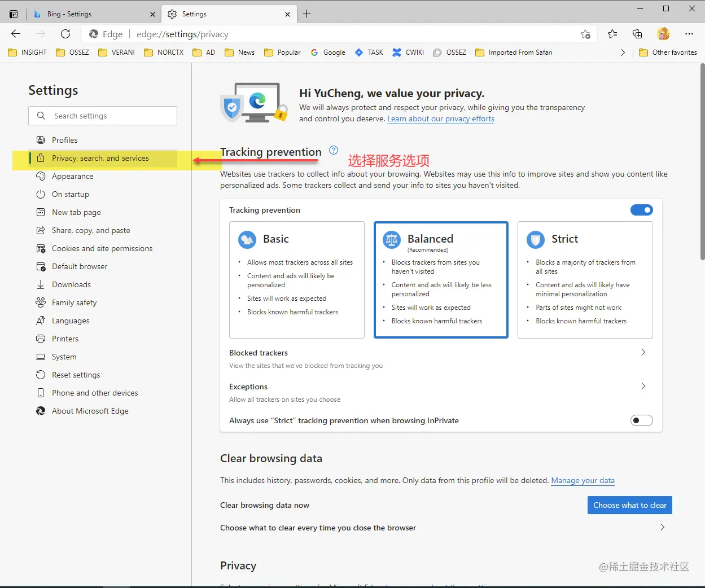Screen dimensions: 705x588
Task: Enable Strict tracking prevention for InPrivate
Action: pos(641,420)
